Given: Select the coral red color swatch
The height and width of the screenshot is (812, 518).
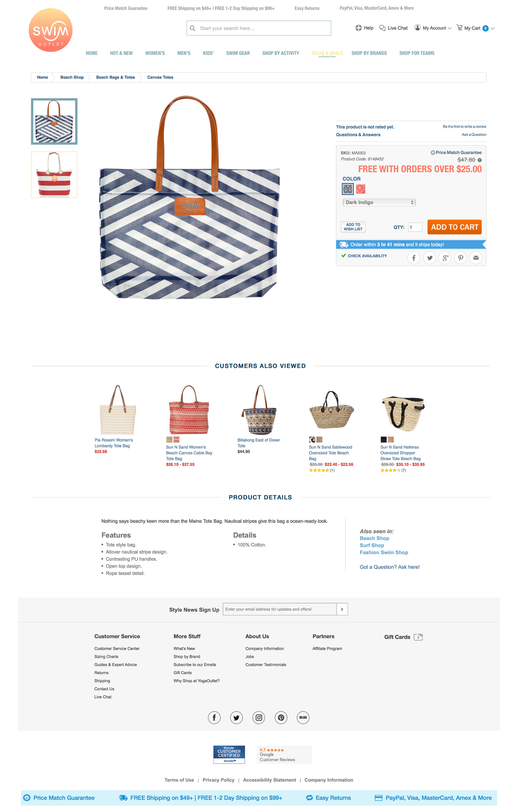Looking at the screenshot, I should point(360,189).
